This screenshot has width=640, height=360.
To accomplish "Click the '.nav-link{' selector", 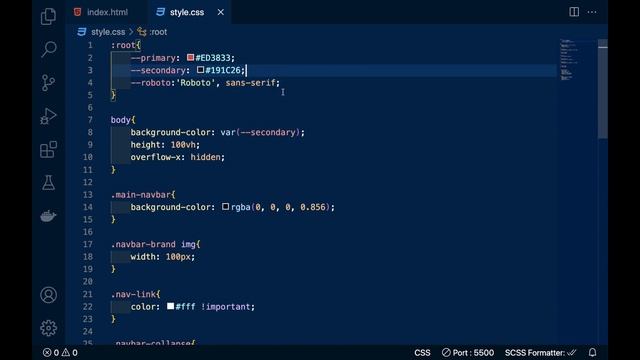I will [136, 294].
